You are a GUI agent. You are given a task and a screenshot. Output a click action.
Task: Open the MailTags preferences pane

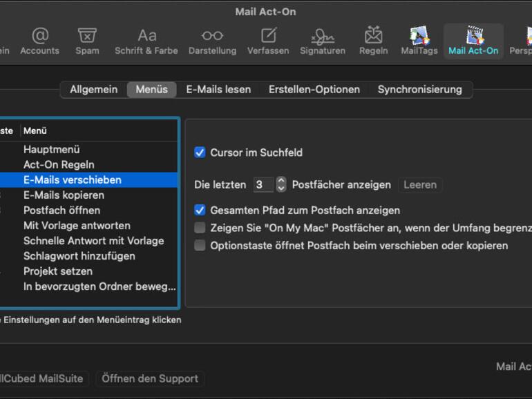click(x=419, y=41)
